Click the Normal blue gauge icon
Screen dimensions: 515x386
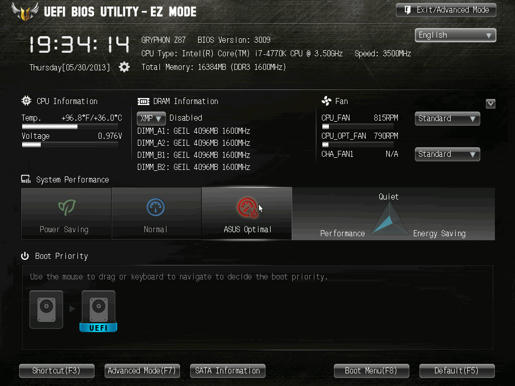coord(155,207)
